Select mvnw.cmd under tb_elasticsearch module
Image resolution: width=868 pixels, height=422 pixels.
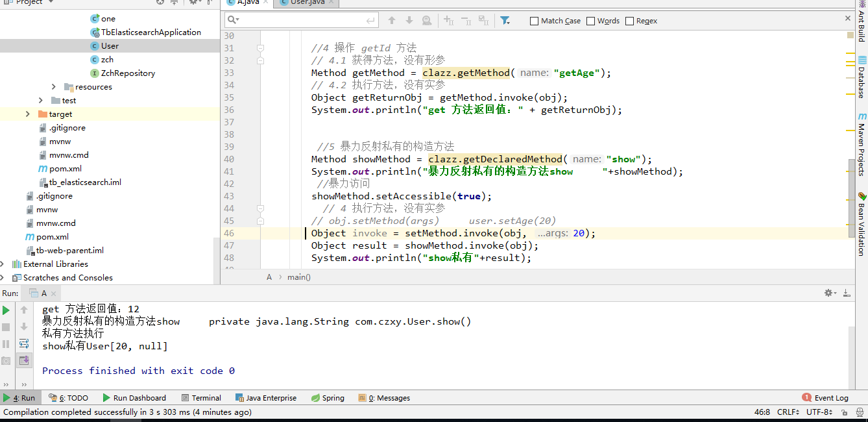point(69,155)
